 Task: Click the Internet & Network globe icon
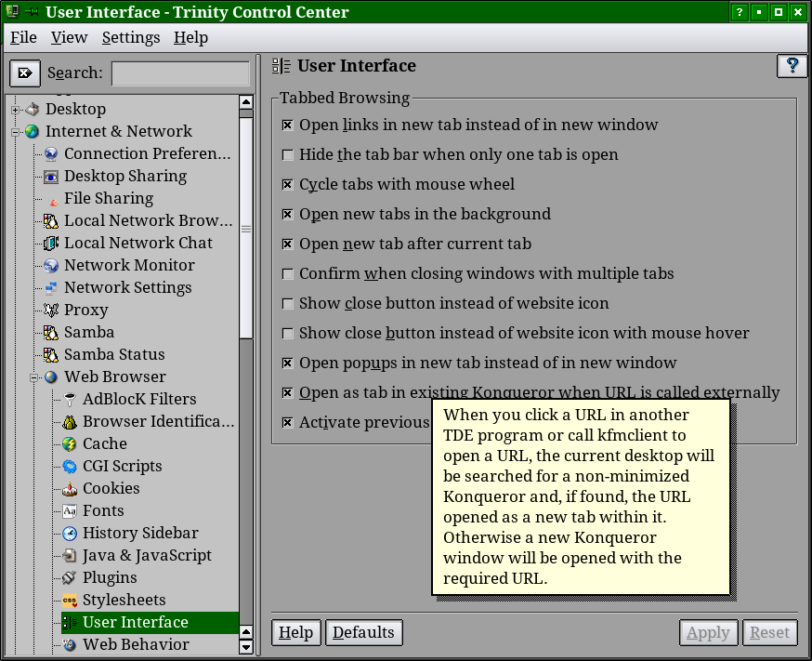pos(33,131)
